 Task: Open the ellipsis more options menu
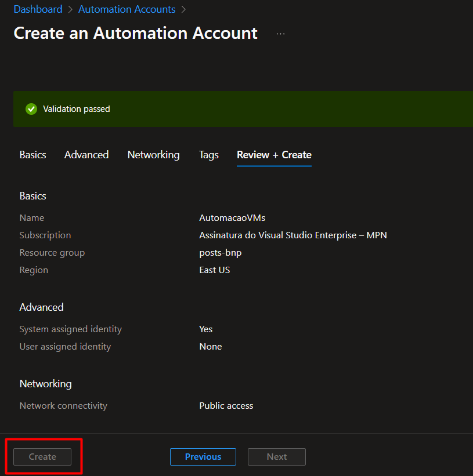coord(280,34)
